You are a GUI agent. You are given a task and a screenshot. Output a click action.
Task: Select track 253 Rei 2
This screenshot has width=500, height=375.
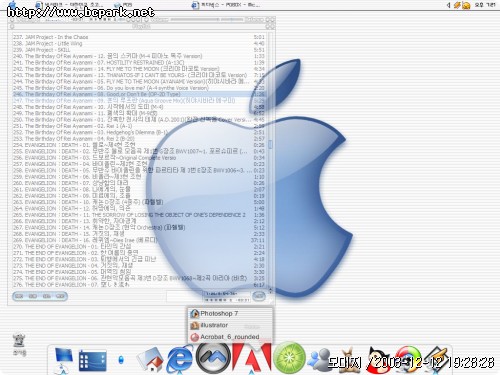[139, 139]
